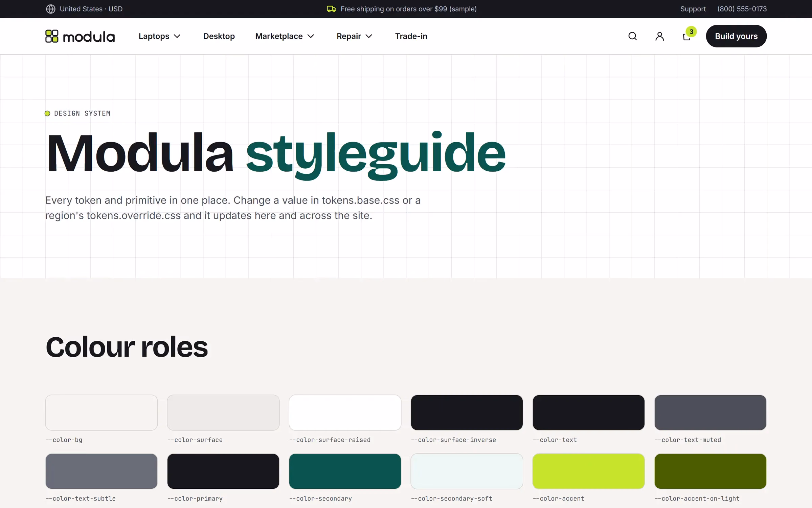The width and height of the screenshot is (812, 508).
Task: Select the lime --color-accent swatch
Action: click(x=589, y=471)
